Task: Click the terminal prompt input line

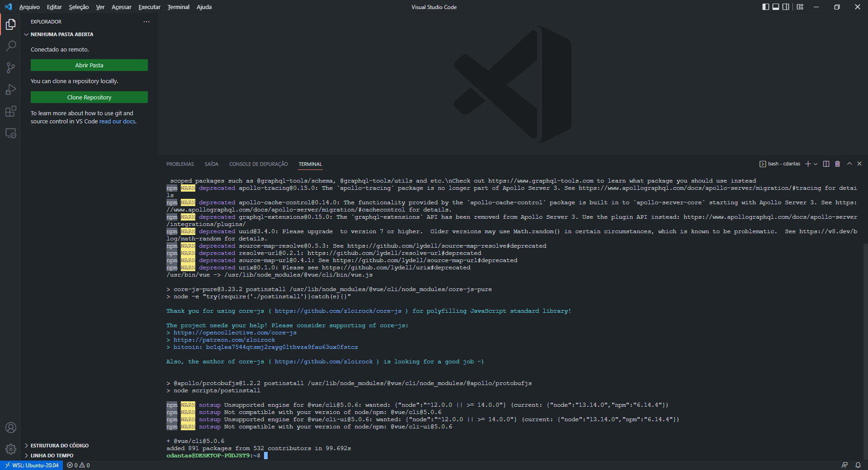Action: coord(217,456)
